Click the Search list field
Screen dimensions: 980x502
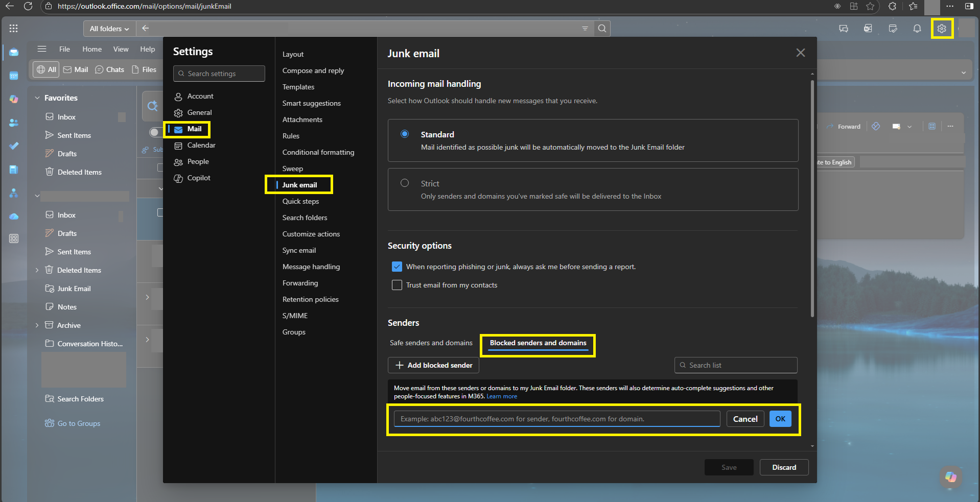pyautogui.click(x=736, y=365)
